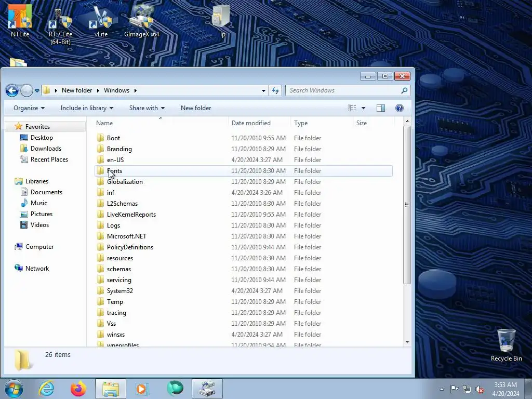Click the search magnifier icon
Viewport: 532px width, 399px height.
point(404,90)
